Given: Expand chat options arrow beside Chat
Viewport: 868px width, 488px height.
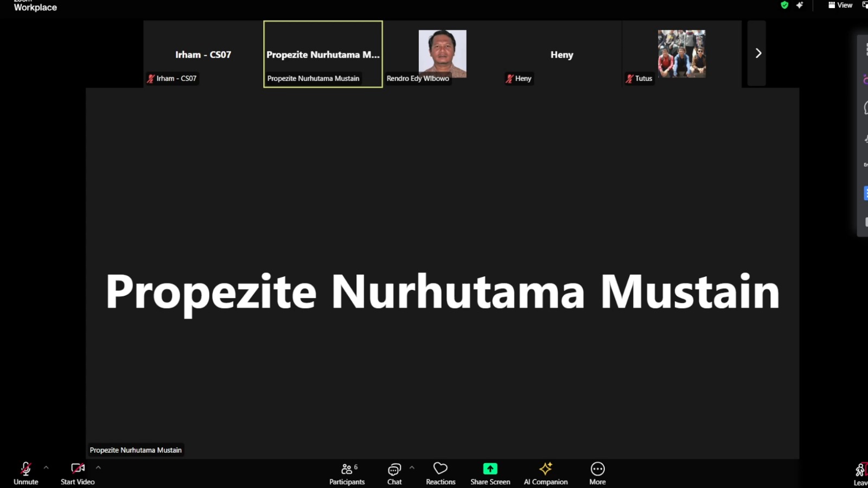Looking at the screenshot, I should pos(412,467).
